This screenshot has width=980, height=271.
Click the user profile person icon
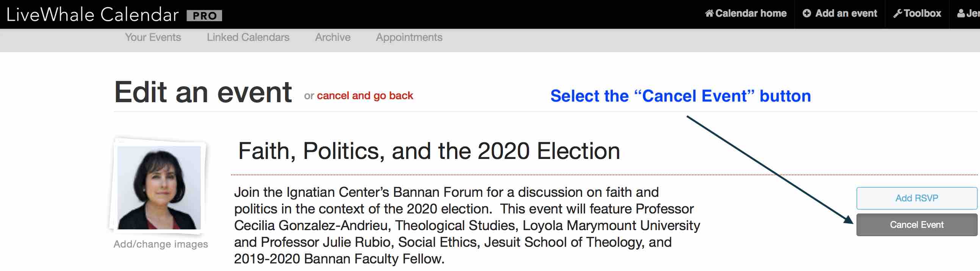[961, 14]
